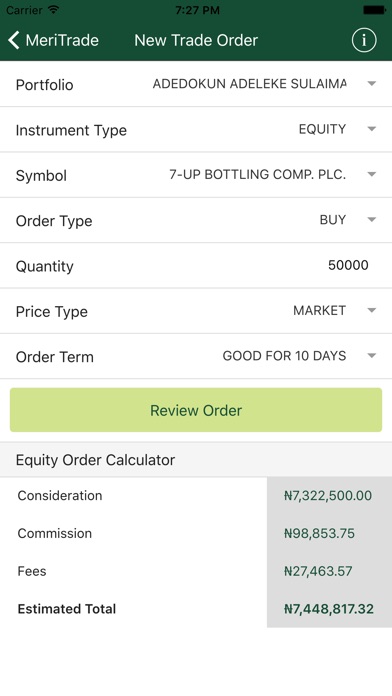Open Price Type dropdown arrow
This screenshot has height=696, width=392.
pyautogui.click(x=372, y=310)
